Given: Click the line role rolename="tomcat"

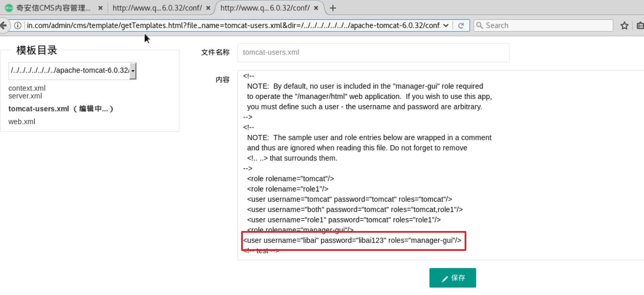Looking at the screenshot, I should pyautogui.click(x=290, y=179).
